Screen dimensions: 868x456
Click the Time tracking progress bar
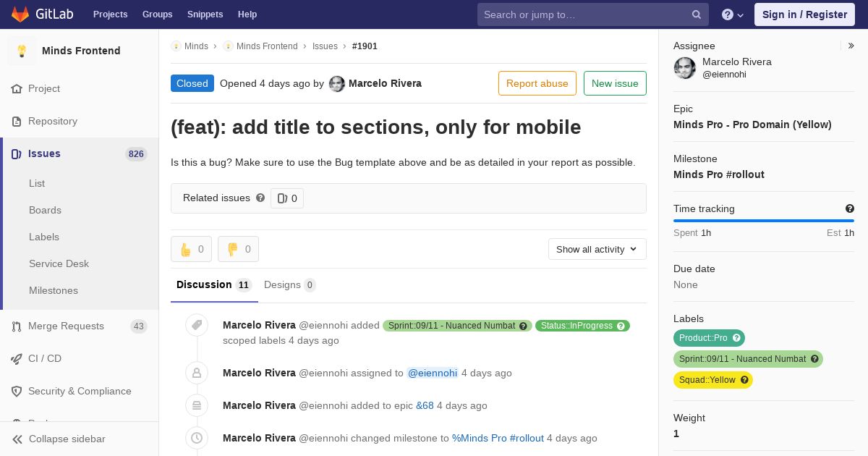pyautogui.click(x=764, y=221)
